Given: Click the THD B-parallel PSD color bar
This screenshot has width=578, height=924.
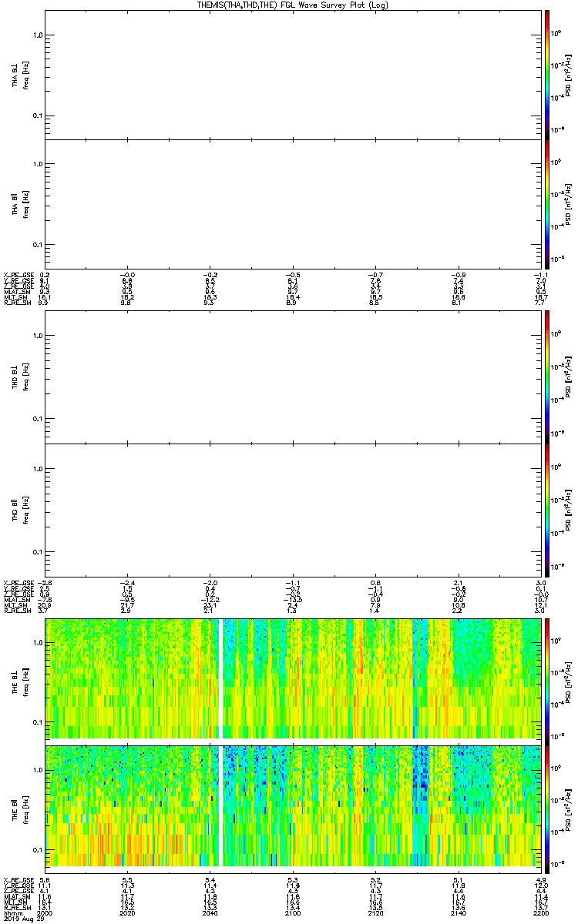Looking at the screenshot, I should [547, 510].
